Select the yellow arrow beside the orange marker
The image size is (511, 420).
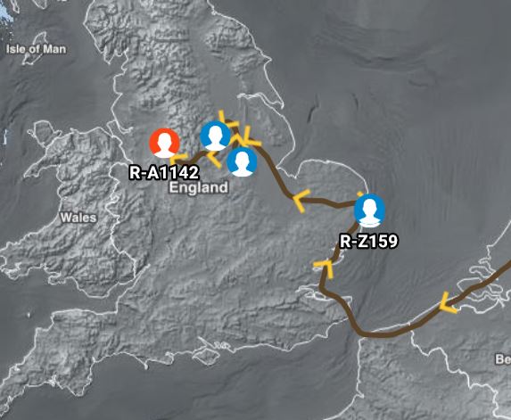tap(178, 159)
